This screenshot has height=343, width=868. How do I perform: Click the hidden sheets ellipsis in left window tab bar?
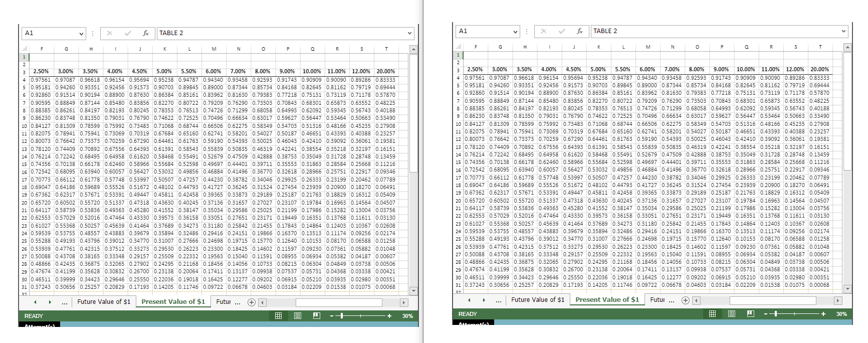click(x=65, y=302)
